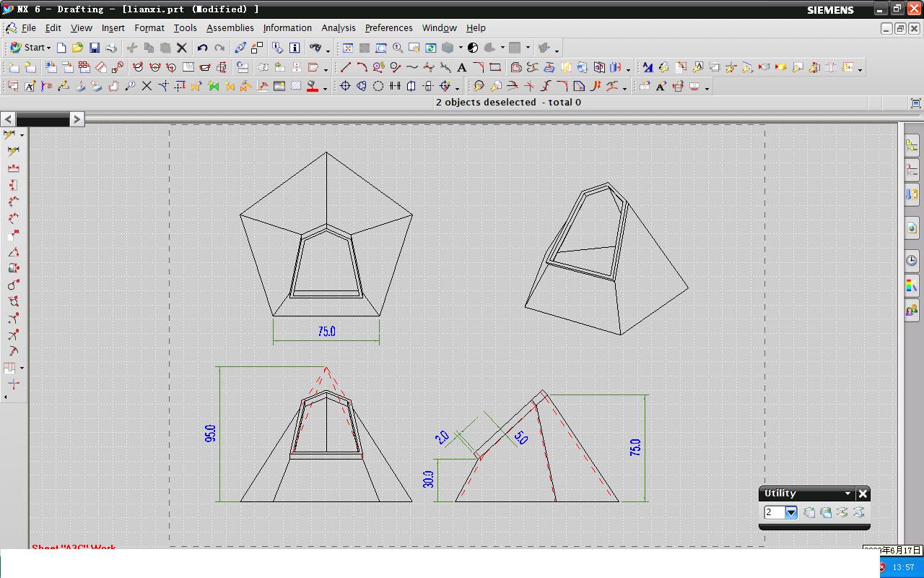This screenshot has width=924, height=578.
Task: Click the Bolt Circle Centerline icon
Action: point(362,86)
